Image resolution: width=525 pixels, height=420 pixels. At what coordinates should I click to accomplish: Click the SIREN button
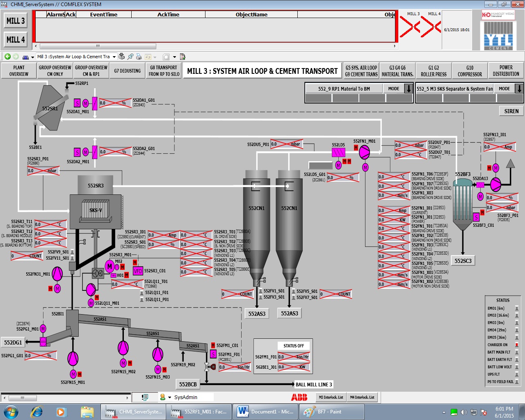click(511, 111)
